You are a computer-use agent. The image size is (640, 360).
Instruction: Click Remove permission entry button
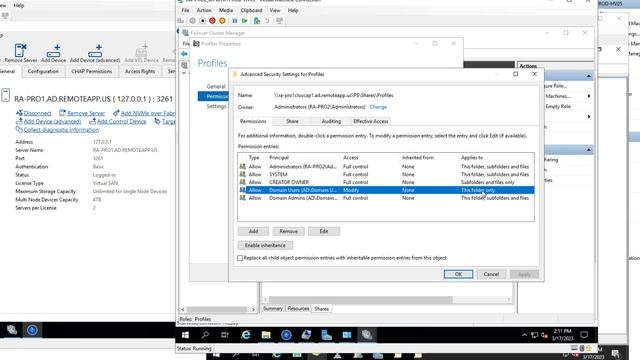click(x=289, y=231)
